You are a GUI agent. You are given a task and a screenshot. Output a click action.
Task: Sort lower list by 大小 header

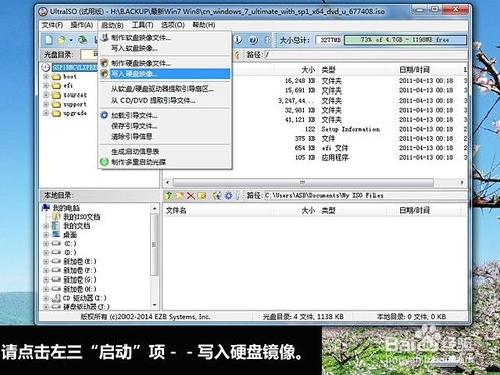tap(308, 210)
